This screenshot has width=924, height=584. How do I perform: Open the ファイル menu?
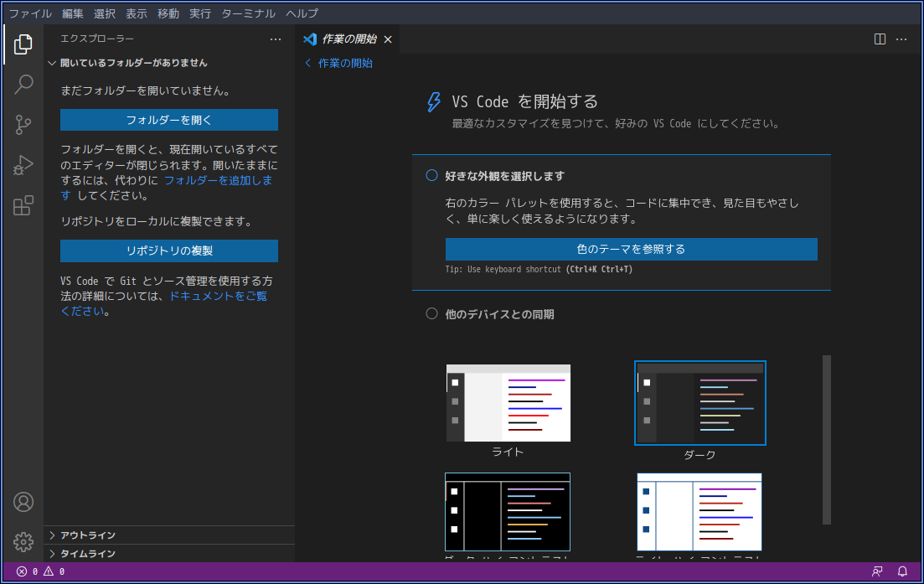30,13
